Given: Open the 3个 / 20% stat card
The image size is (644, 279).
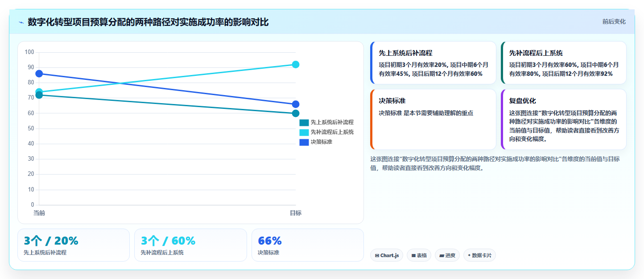Looking at the screenshot, I should pyautogui.click(x=74, y=245).
